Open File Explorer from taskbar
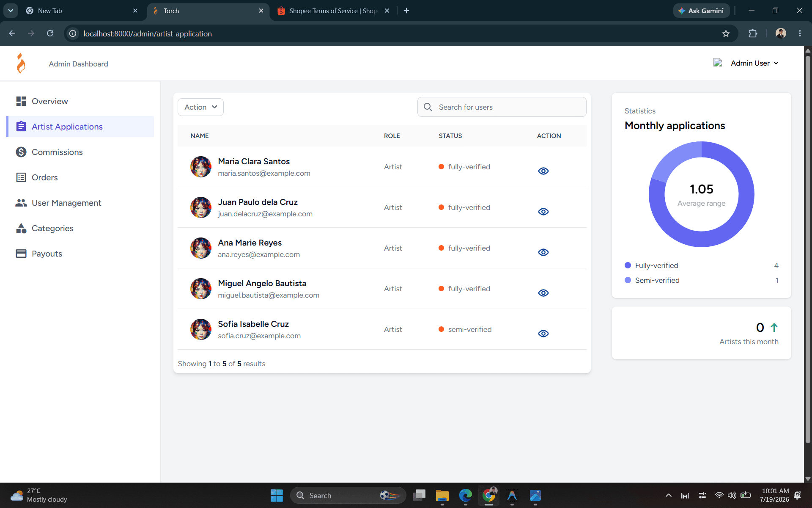Viewport: 812px width, 508px height. click(442, 495)
